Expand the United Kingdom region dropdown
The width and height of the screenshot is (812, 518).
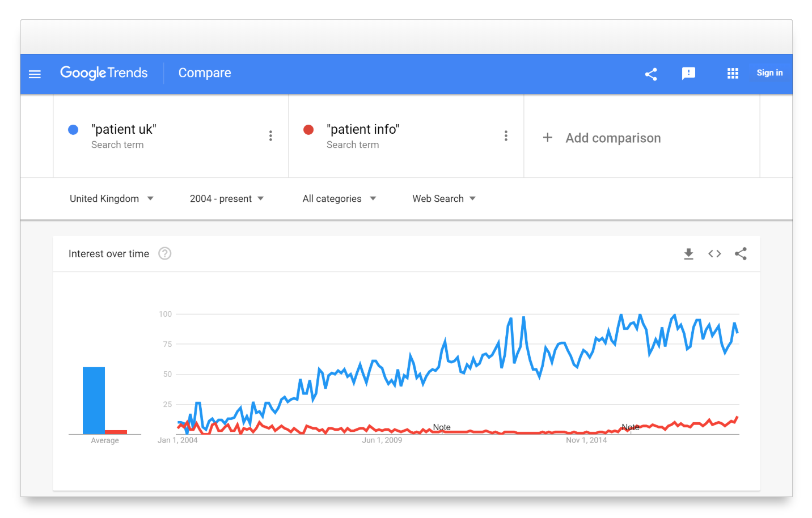coord(112,198)
